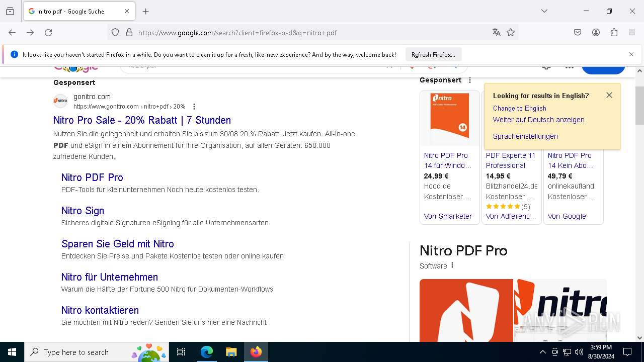Bookmark this page with star icon

[x=511, y=33]
